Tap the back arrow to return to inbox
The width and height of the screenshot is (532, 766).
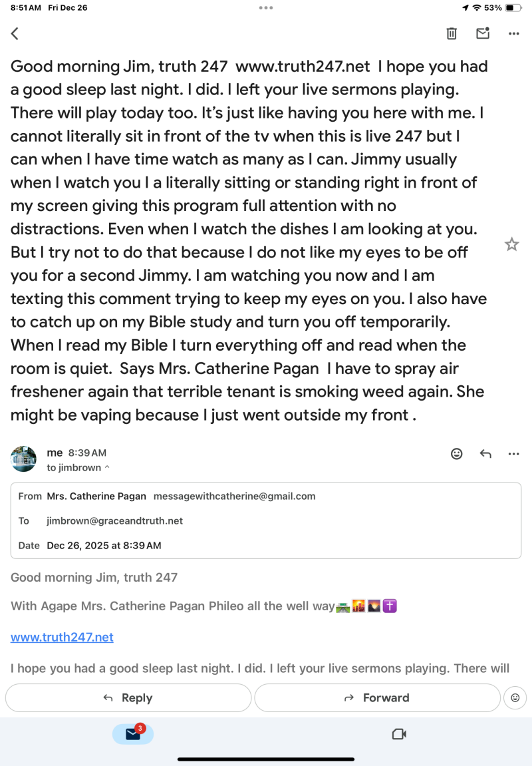point(15,33)
